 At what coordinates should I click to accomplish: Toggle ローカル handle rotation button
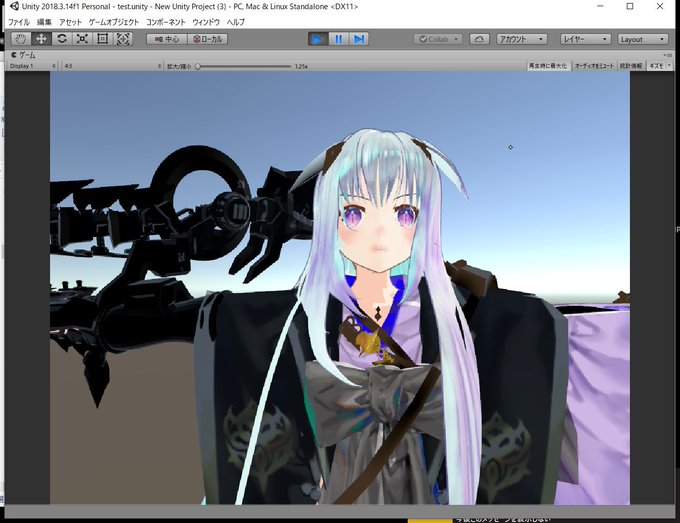click(x=208, y=39)
